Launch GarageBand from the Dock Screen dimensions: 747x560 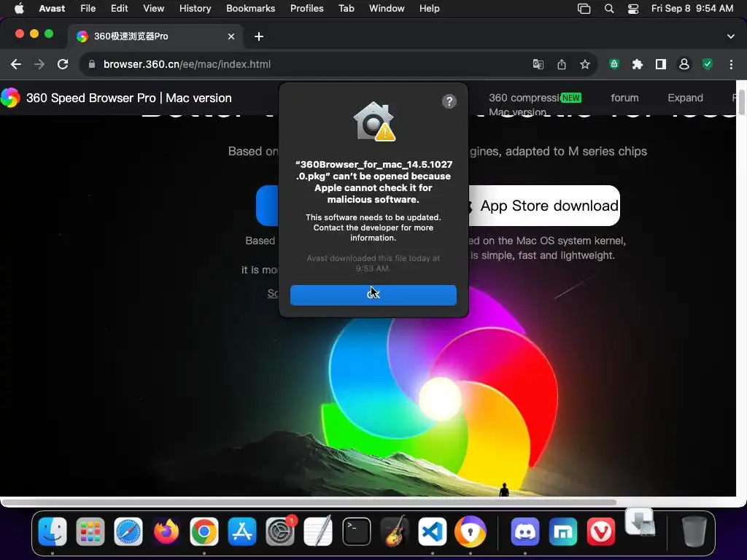(394, 532)
